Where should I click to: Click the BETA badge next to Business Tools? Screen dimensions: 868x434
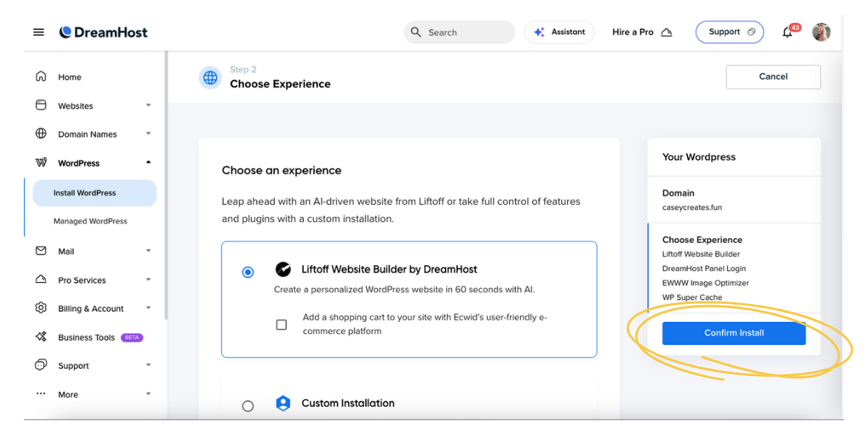click(132, 338)
